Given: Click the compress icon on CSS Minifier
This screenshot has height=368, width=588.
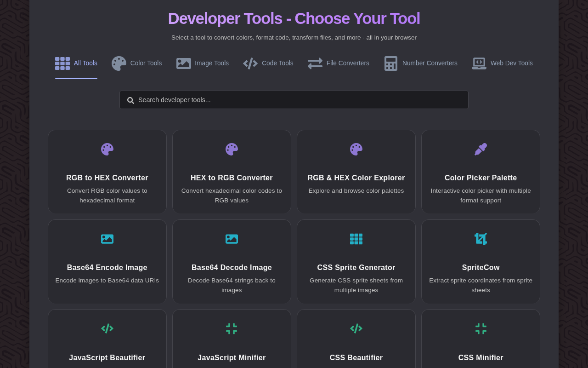Looking at the screenshot, I should pos(481,328).
